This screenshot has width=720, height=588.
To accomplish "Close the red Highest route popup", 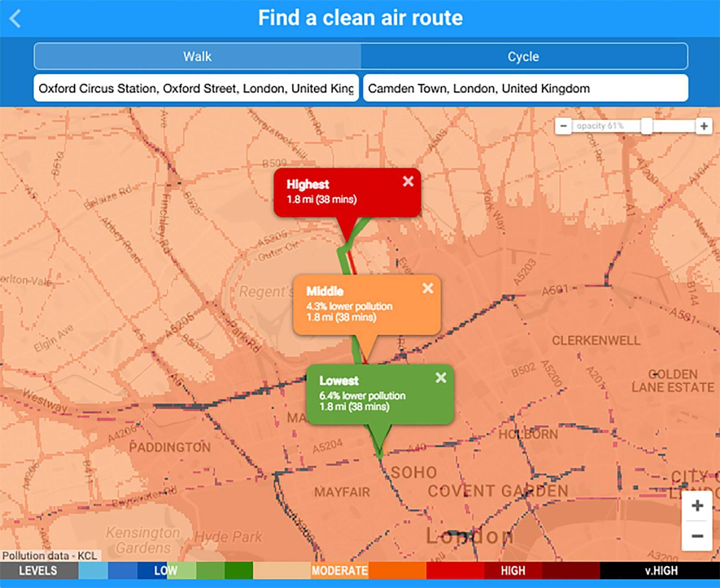I will (408, 181).
